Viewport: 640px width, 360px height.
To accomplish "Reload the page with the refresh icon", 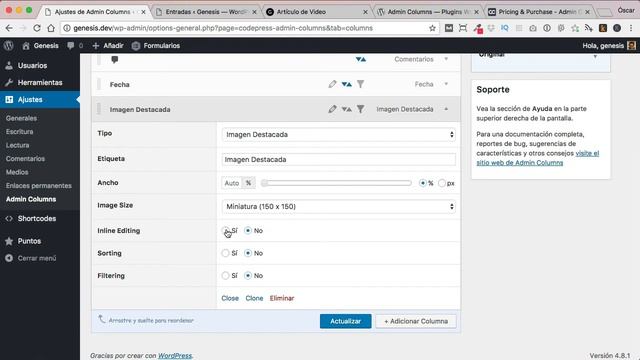I will tap(37, 28).
